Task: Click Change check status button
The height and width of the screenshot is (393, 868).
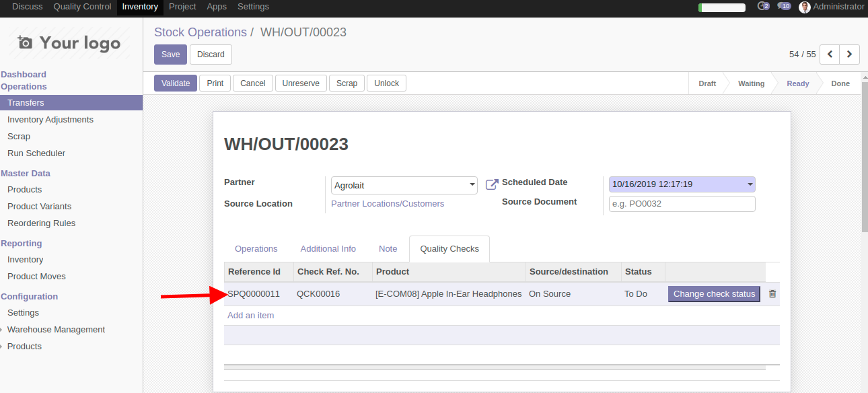Action: tap(714, 294)
